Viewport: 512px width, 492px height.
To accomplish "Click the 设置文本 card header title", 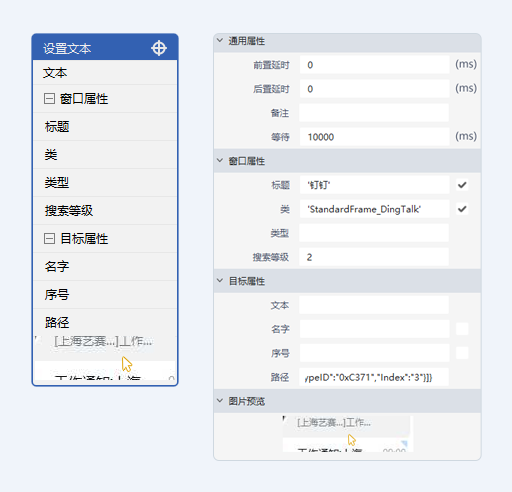I will coord(67,49).
